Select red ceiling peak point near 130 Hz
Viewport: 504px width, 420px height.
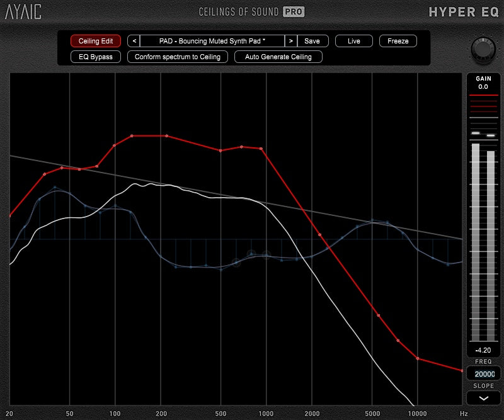[x=132, y=136]
